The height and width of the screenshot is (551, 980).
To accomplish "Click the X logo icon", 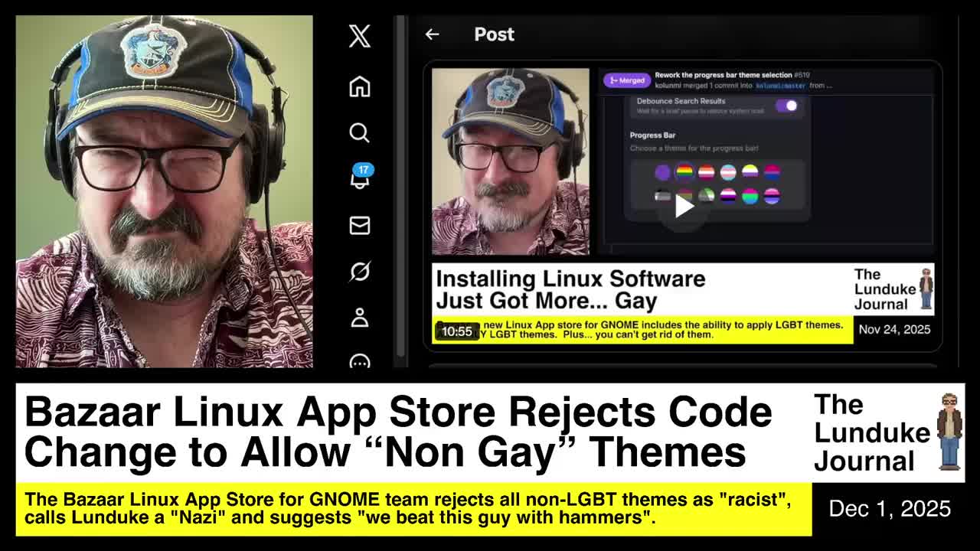I will (x=359, y=36).
